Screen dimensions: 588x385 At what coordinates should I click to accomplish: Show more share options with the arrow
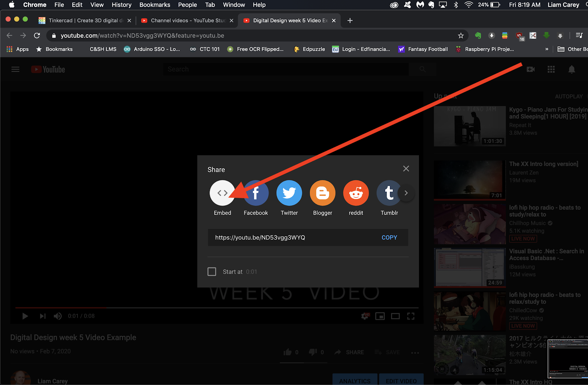pos(406,193)
